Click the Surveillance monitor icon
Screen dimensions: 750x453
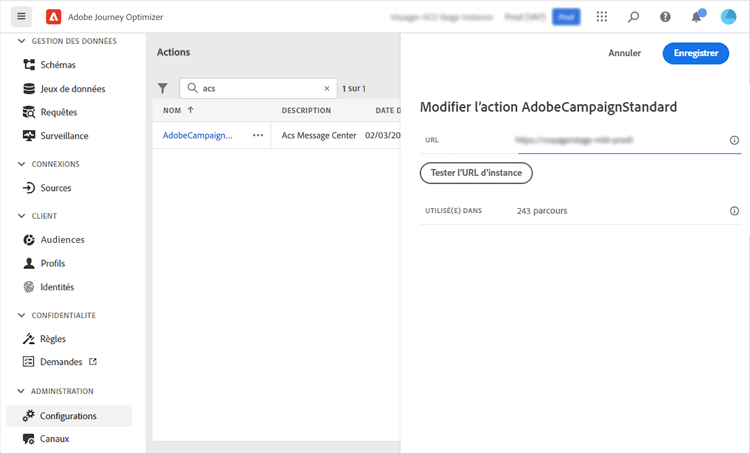pyautogui.click(x=29, y=136)
